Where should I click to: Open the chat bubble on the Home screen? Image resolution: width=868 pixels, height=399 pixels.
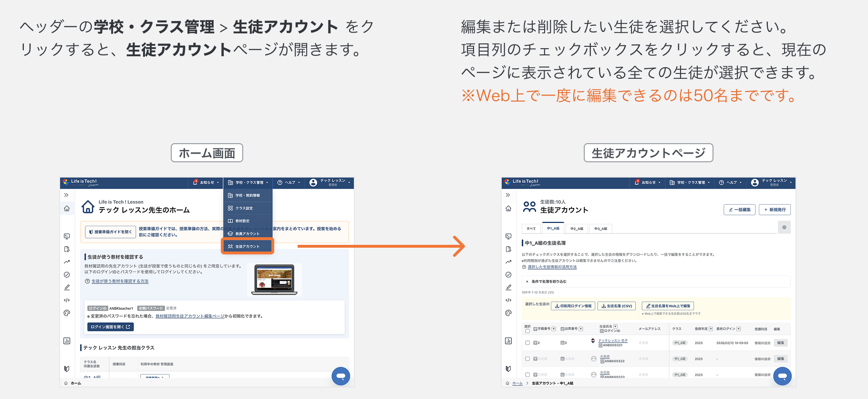point(341,376)
